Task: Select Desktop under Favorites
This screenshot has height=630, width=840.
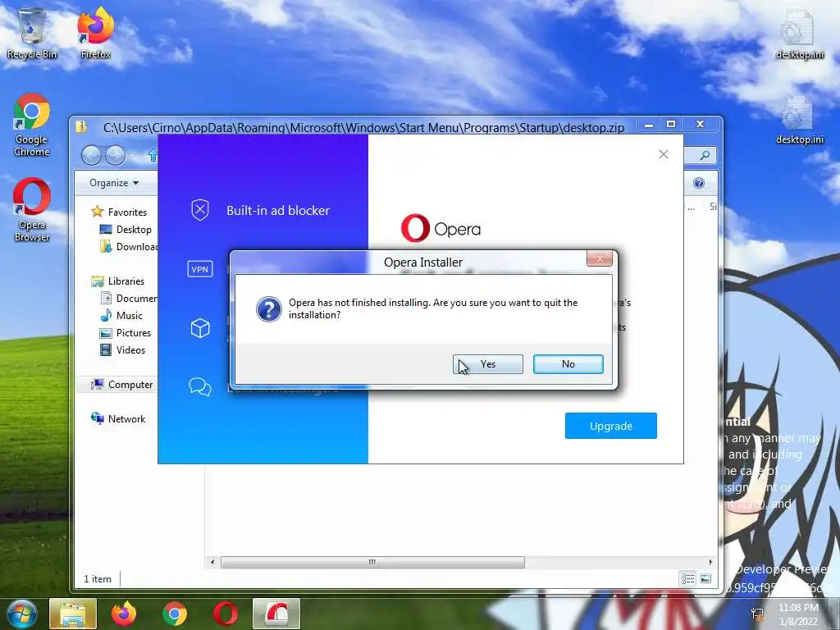Action: point(126,230)
